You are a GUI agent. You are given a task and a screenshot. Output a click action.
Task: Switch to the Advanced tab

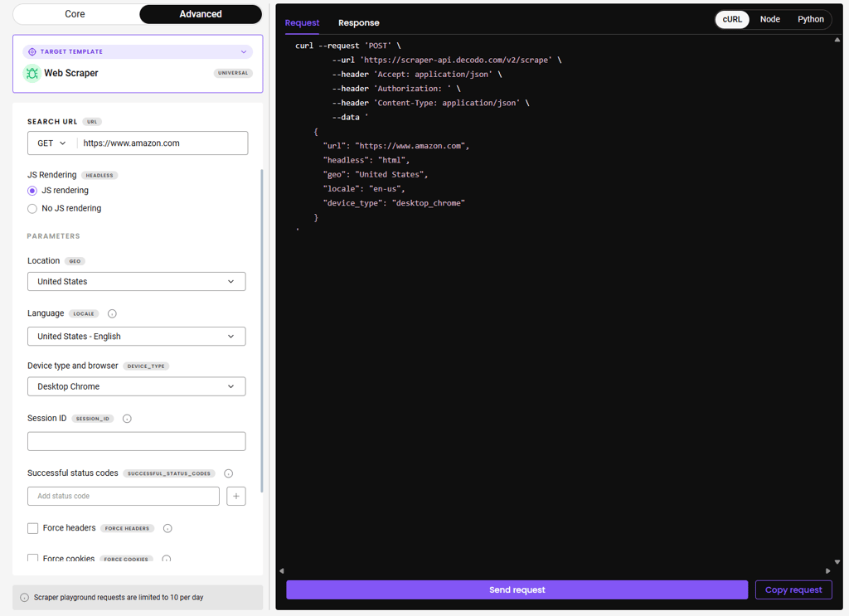click(201, 14)
